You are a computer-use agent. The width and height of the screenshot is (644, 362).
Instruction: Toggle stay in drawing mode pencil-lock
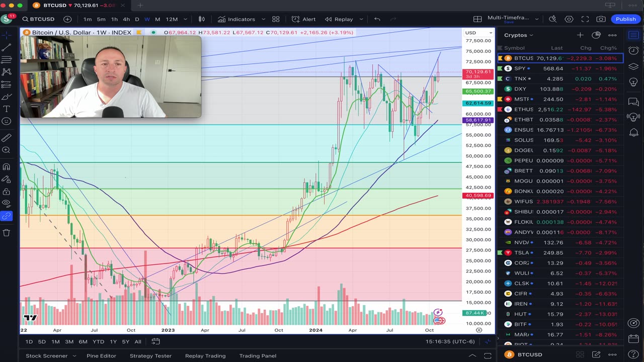click(7, 179)
